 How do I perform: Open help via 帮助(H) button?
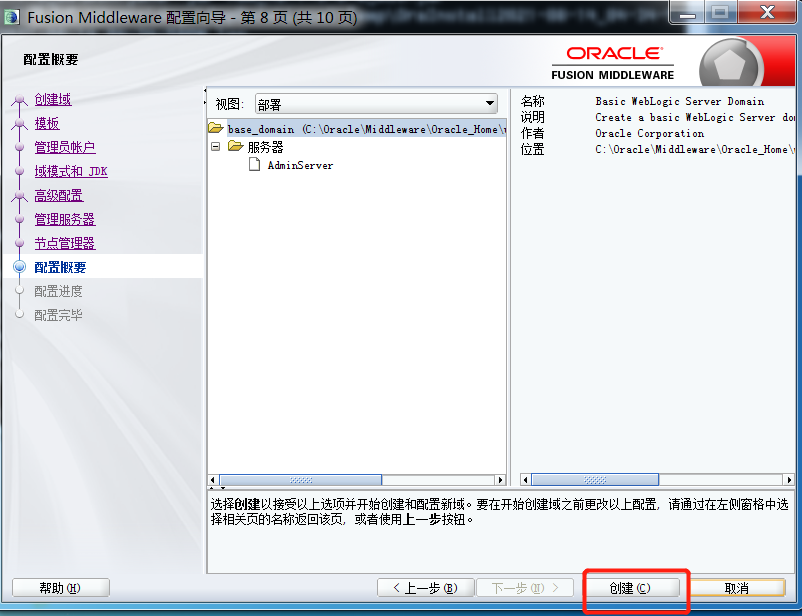(x=60, y=588)
